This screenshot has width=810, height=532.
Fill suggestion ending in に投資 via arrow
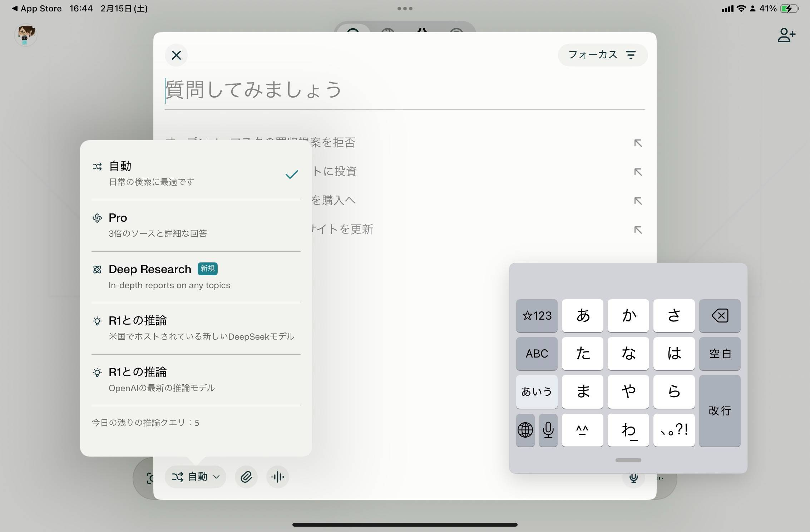[638, 172]
